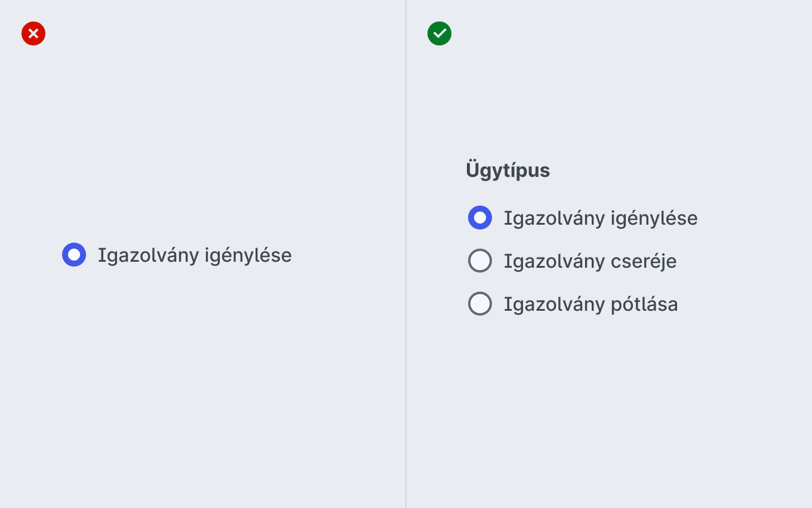Screen dimensions: 812x508
Task: Click the Igazolvány pótlása label text
Action: click(590, 304)
